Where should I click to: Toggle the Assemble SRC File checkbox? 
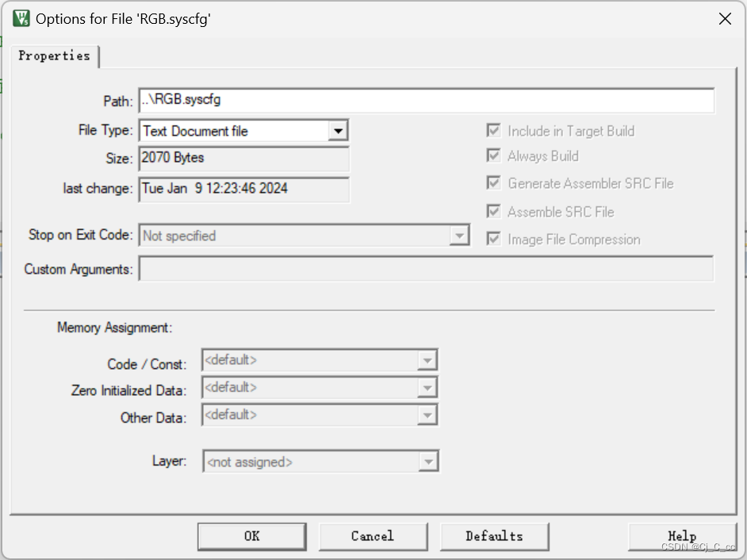coord(493,212)
